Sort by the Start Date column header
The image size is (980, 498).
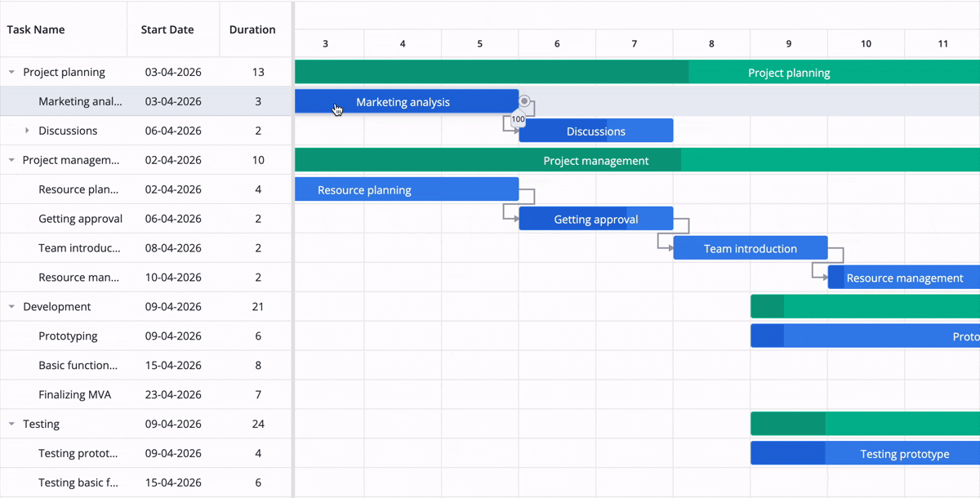pyautogui.click(x=167, y=29)
